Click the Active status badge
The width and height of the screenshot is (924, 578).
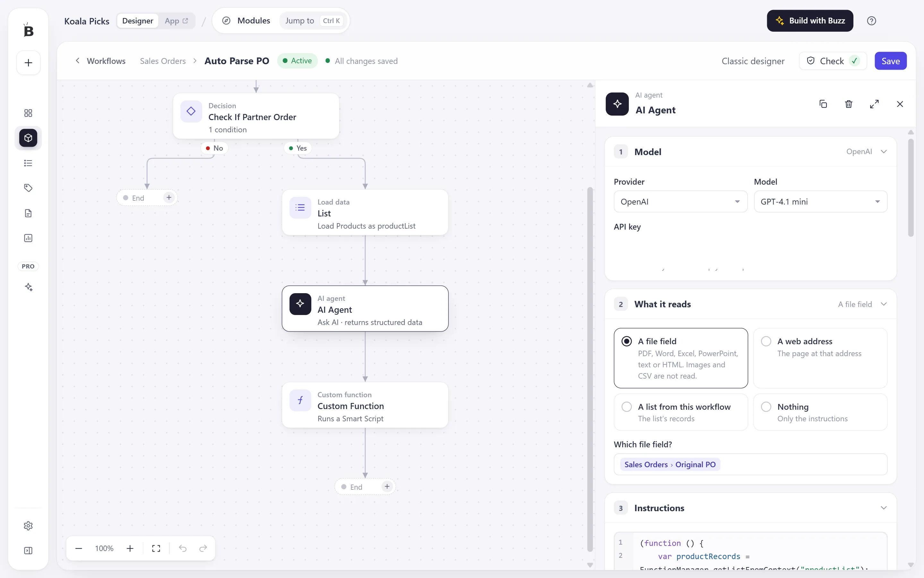297,61
